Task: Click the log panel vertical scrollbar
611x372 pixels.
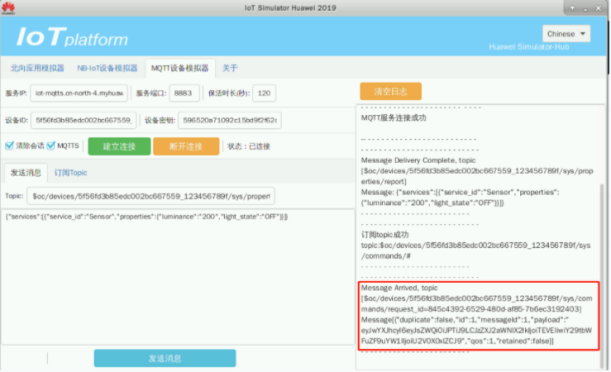Action: (603, 275)
